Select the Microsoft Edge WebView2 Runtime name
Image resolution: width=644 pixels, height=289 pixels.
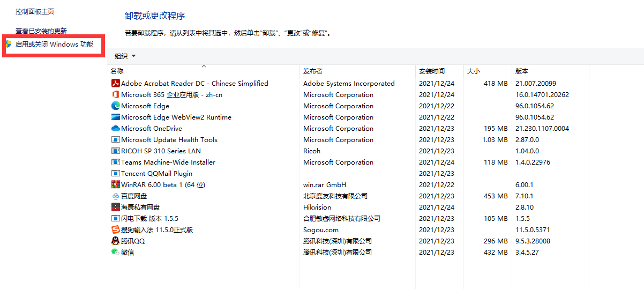click(x=176, y=117)
